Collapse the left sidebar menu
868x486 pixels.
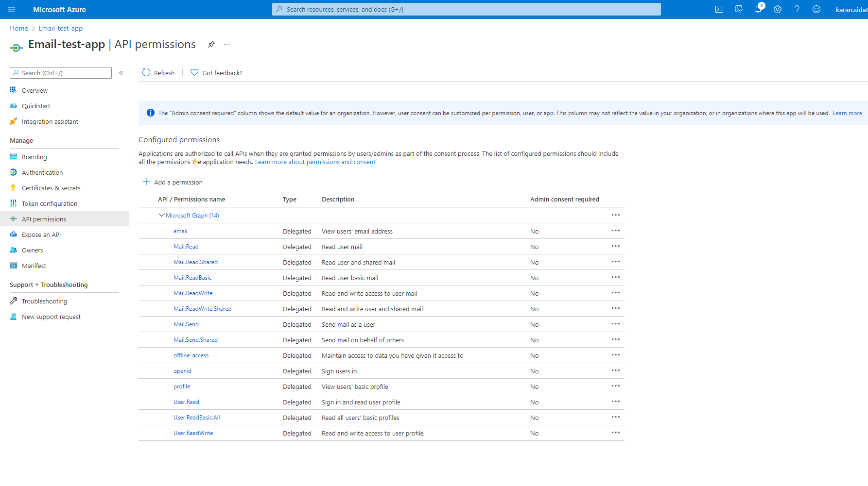(121, 73)
